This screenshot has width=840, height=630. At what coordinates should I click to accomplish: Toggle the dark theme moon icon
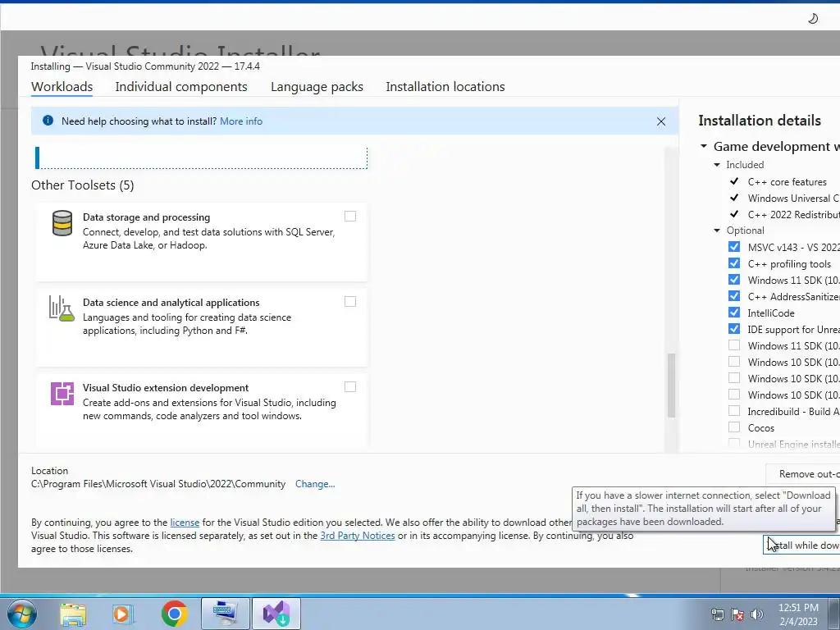tap(813, 19)
